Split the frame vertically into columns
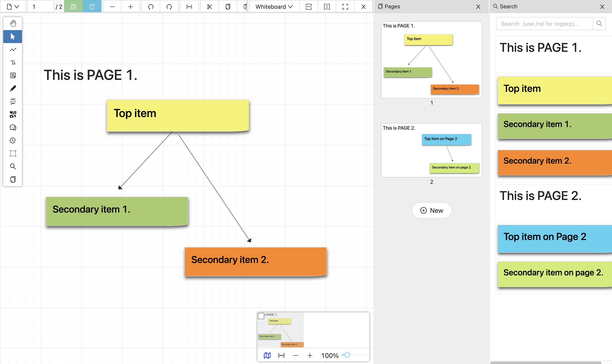 click(x=327, y=7)
